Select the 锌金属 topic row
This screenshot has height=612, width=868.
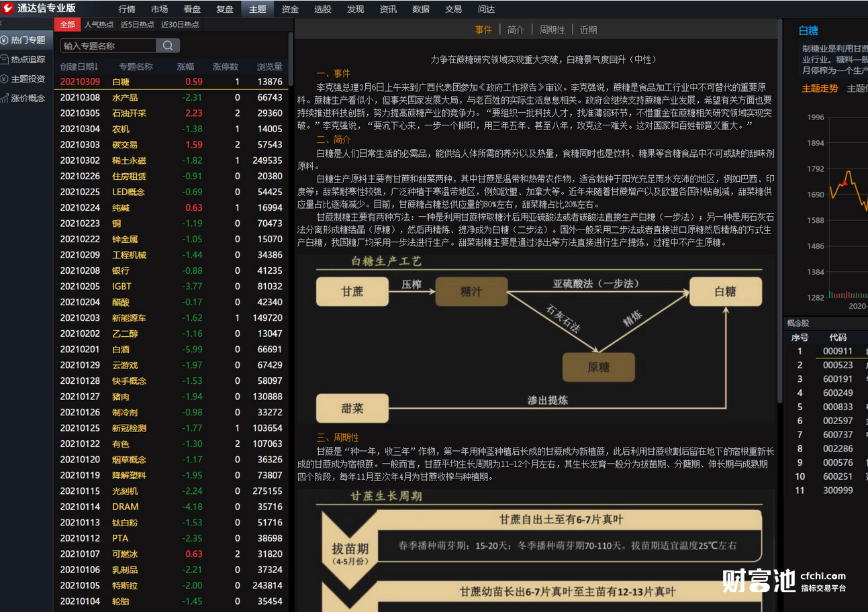171,239
